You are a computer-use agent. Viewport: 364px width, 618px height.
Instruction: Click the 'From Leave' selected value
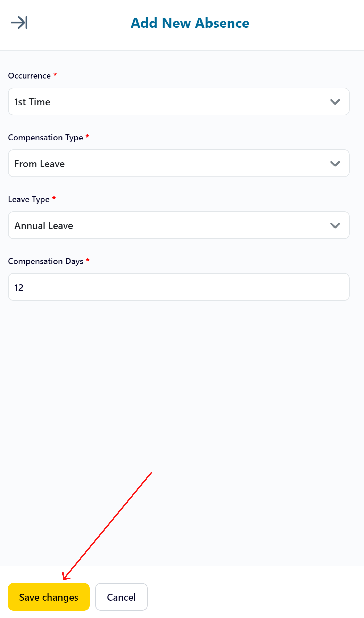click(40, 164)
